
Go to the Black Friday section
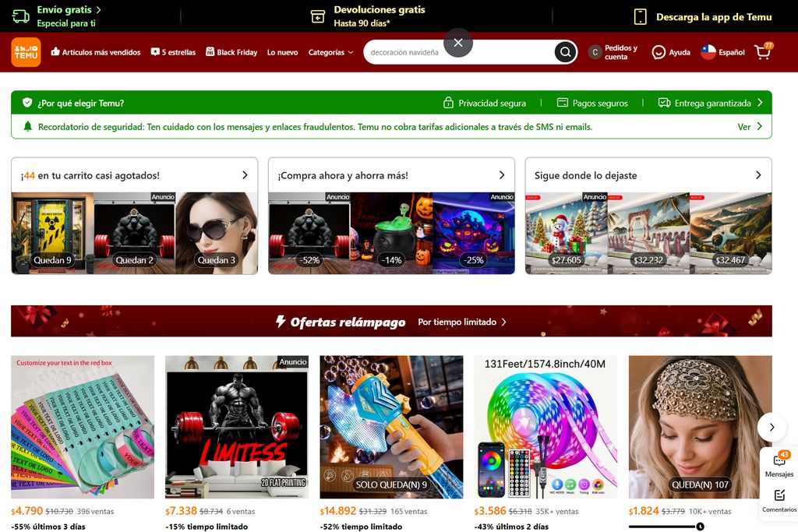click(231, 52)
